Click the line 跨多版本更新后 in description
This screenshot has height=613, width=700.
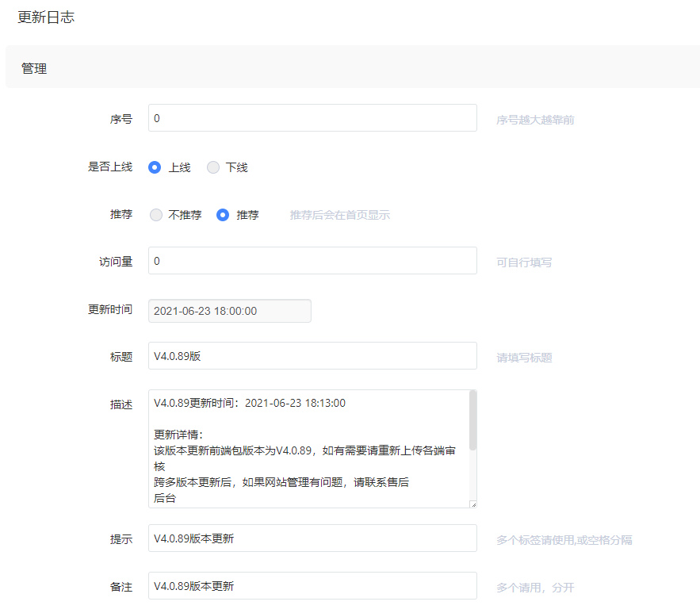[x=281, y=482]
